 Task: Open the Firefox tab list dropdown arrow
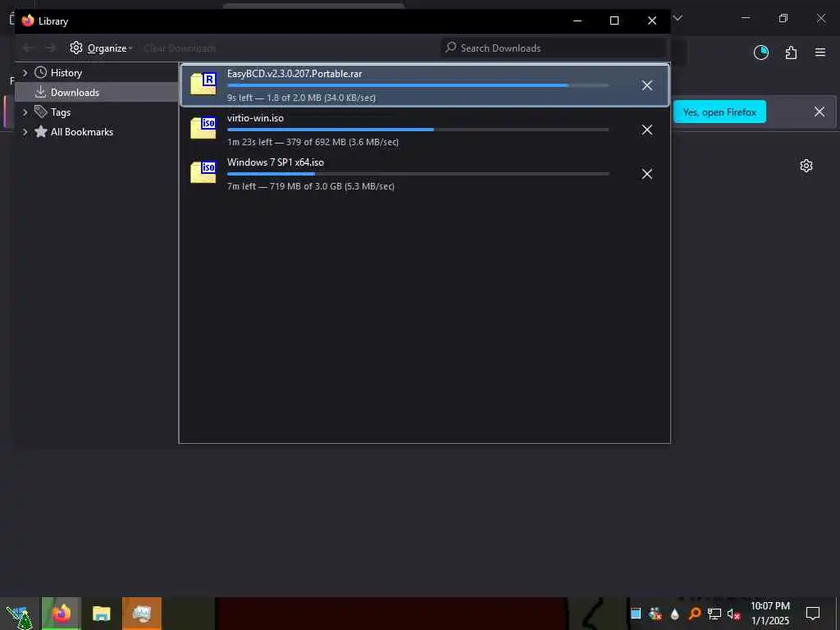tap(678, 18)
